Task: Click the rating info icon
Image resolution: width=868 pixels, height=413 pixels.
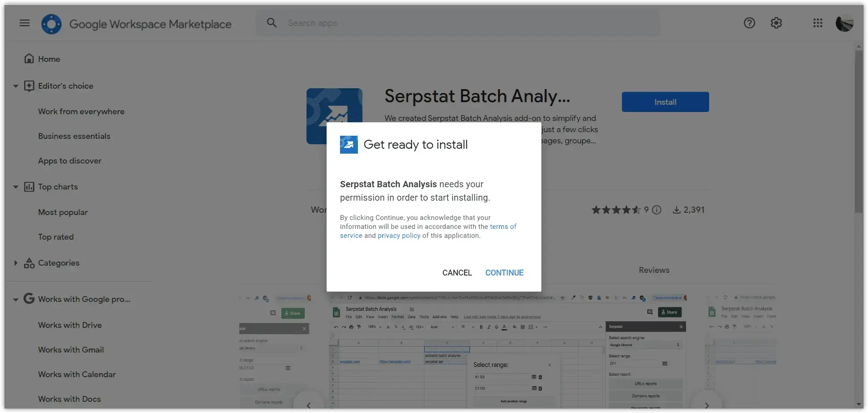Action: 657,210
